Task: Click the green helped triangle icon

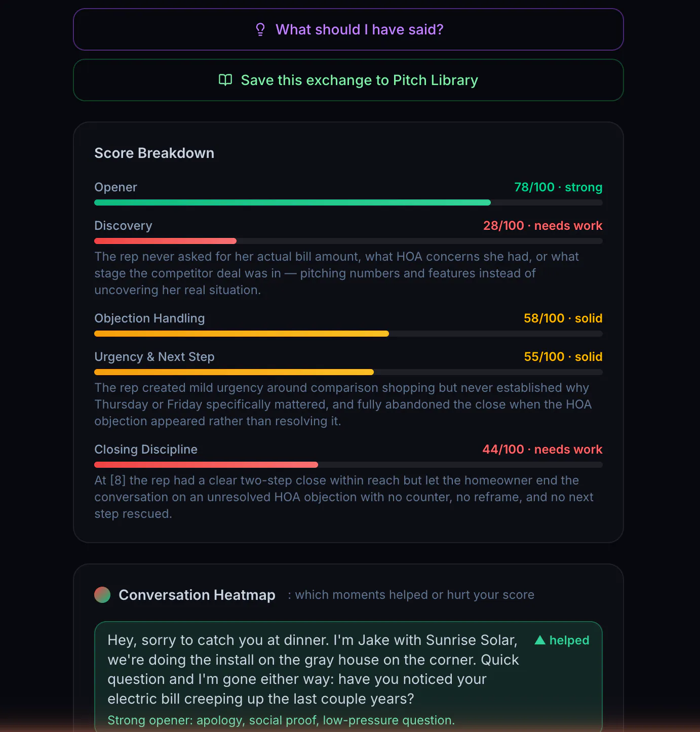Action: point(540,640)
